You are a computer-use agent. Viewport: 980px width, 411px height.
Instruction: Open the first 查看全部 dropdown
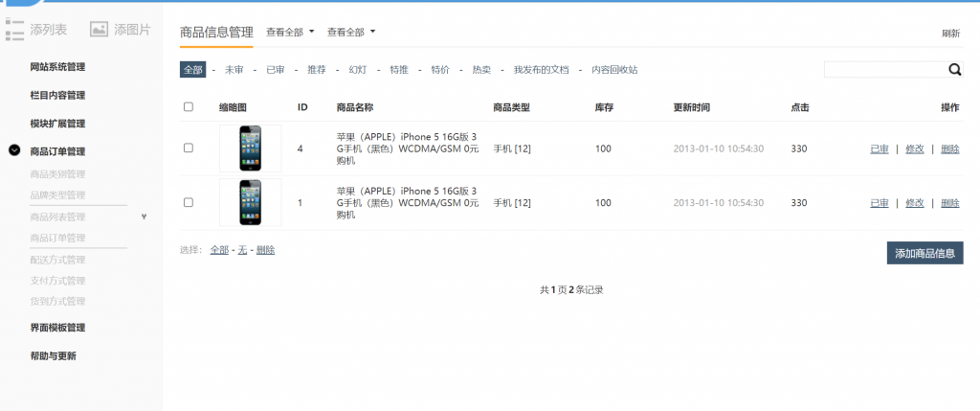(x=290, y=33)
